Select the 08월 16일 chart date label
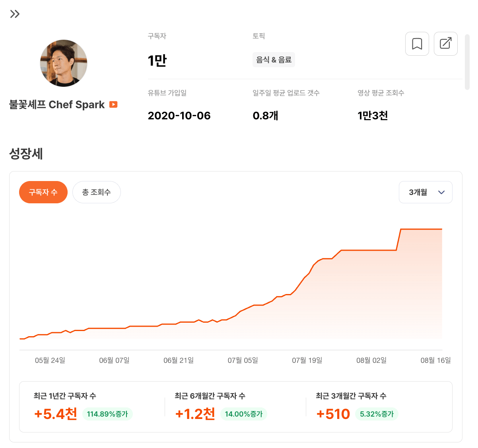Screen dimensions: 478x448 tap(436, 360)
